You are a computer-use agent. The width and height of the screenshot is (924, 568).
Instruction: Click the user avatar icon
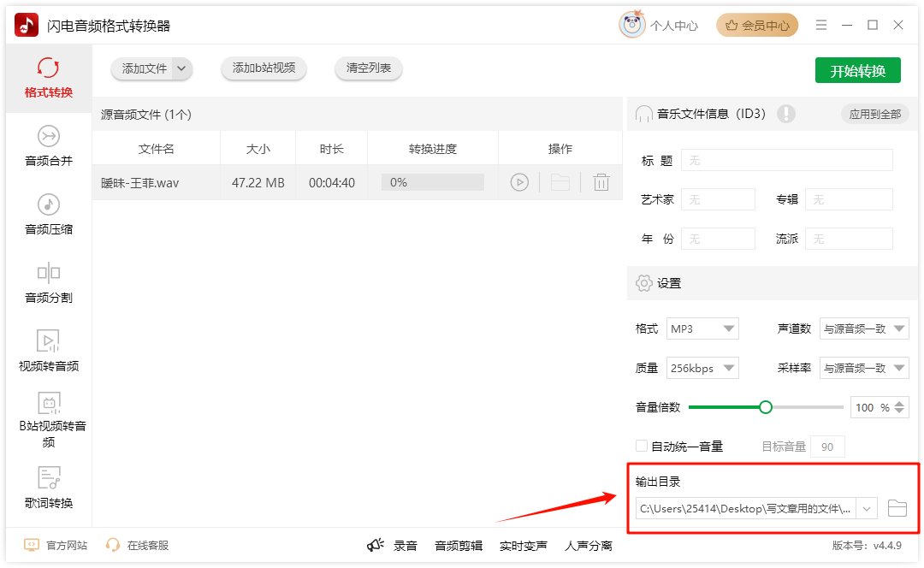pos(631,25)
